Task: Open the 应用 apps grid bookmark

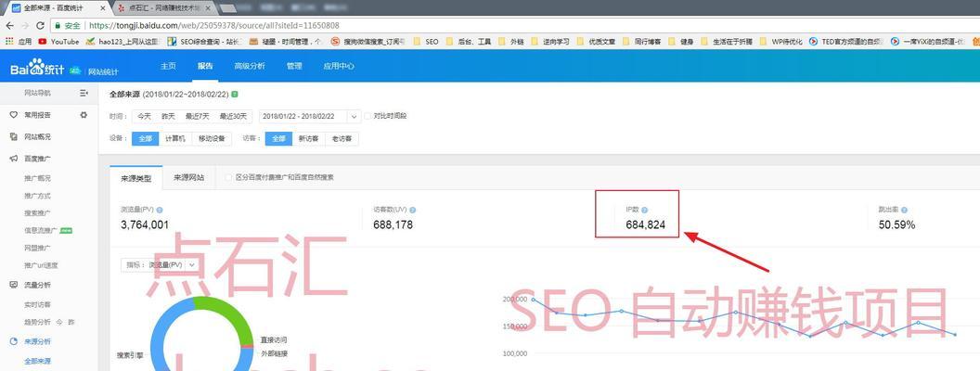Action: click(19, 42)
